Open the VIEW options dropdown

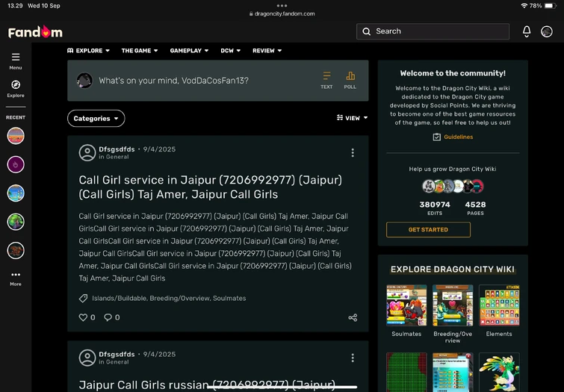pyautogui.click(x=352, y=118)
